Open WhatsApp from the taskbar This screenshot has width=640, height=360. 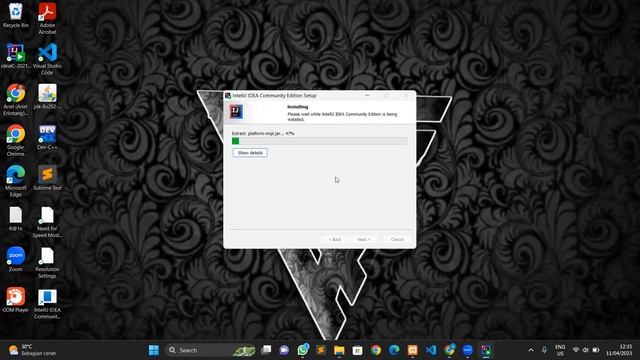pos(303,350)
